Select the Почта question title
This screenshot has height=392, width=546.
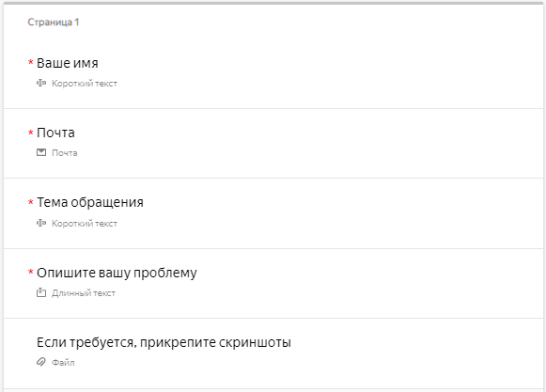(x=55, y=133)
